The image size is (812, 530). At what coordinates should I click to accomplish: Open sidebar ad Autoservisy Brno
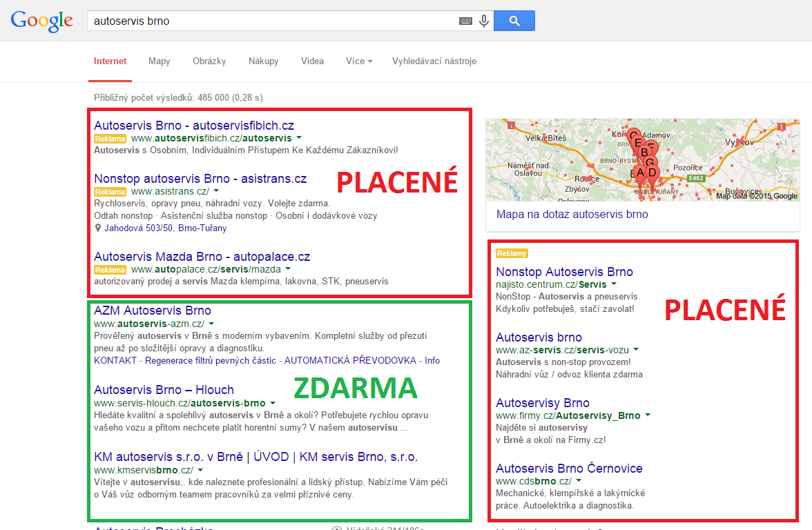click(x=543, y=403)
